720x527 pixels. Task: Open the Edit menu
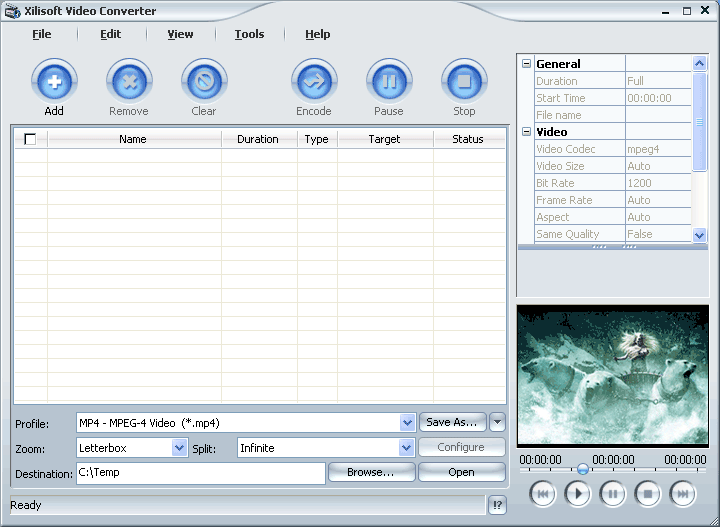[111, 34]
